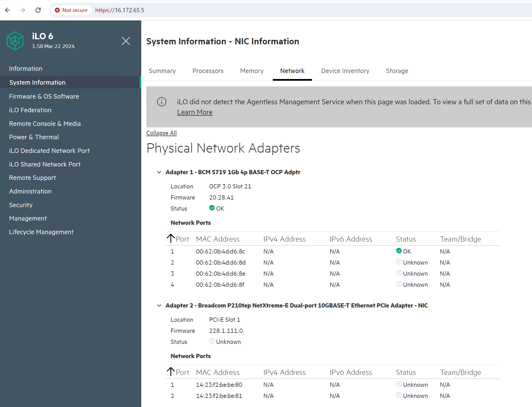Click firmware version 20.28.41
Viewport: 532px width, 407px height.
coord(221,198)
